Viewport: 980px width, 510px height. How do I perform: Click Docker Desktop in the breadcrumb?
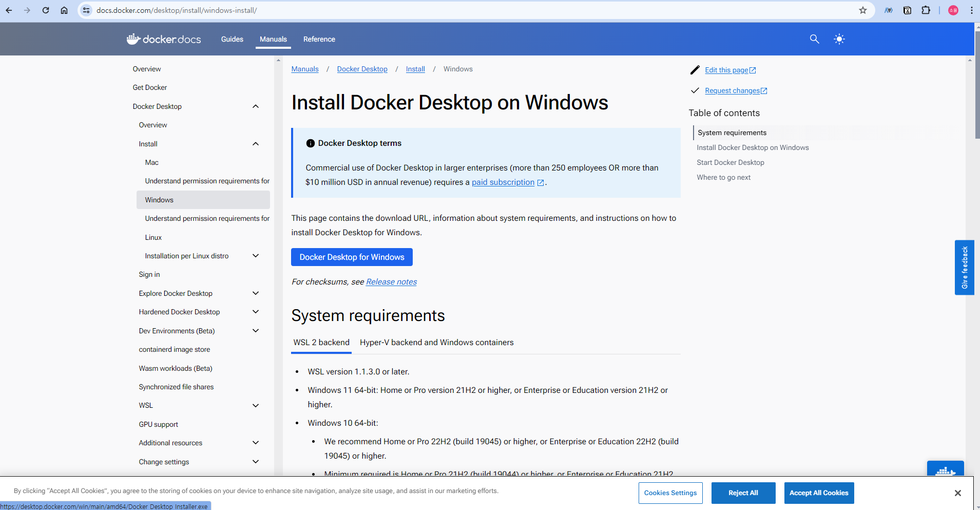pyautogui.click(x=362, y=69)
